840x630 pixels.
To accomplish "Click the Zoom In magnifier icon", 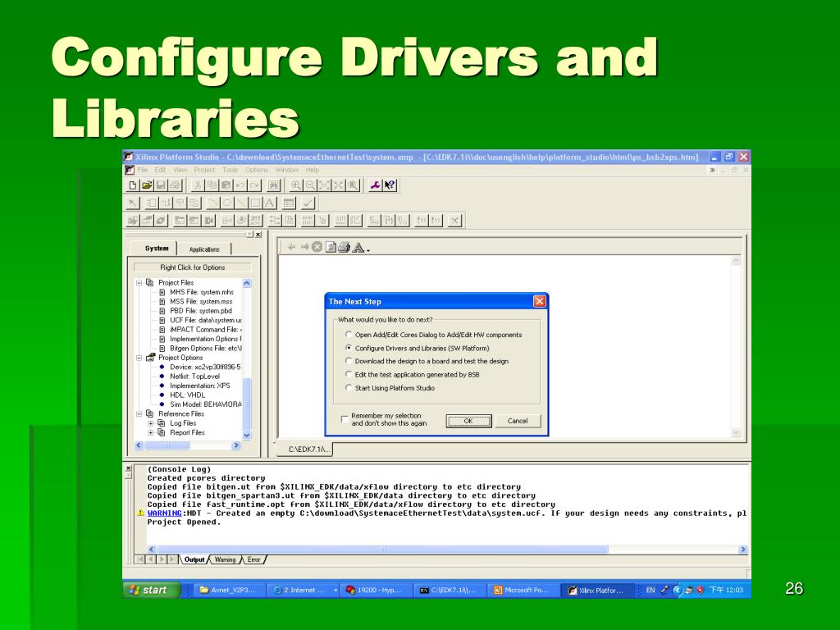I will 295,185.
